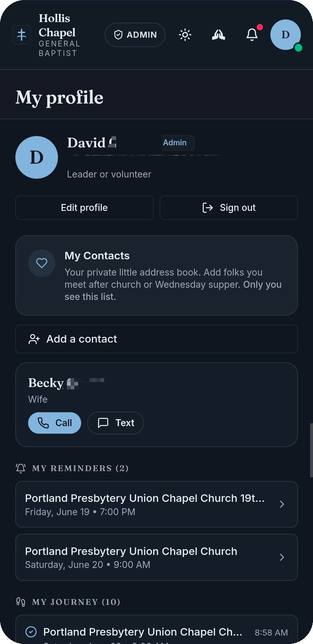Viewport: 313px width, 644px height.
Task: Click the large David profile avatar
Action: click(x=37, y=158)
